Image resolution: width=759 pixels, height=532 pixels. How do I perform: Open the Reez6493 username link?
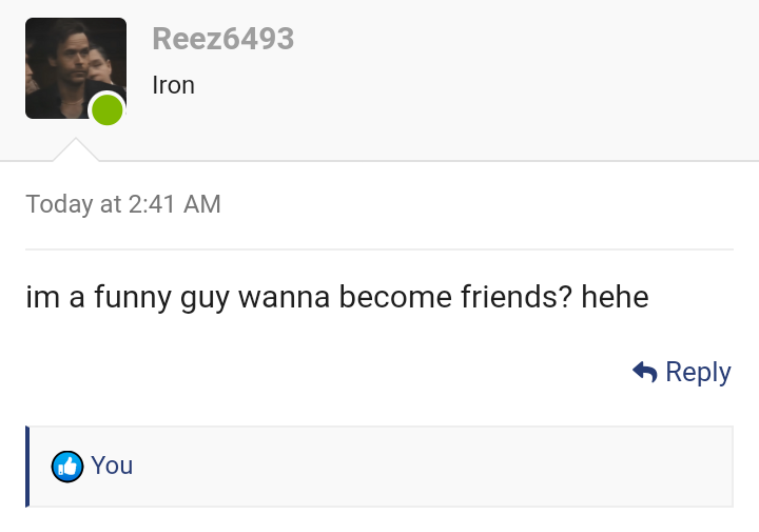[x=223, y=39]
